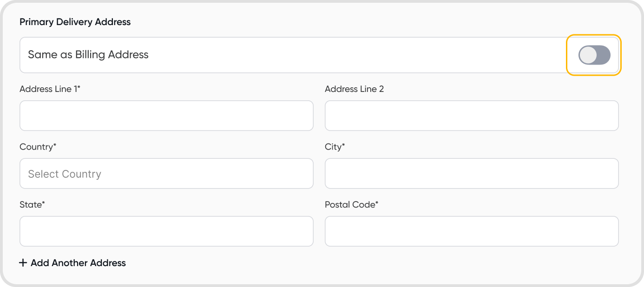Viewport: 644px width, 287px height.
Task: Click the Country field label
Action: click(x=38, y=147)
